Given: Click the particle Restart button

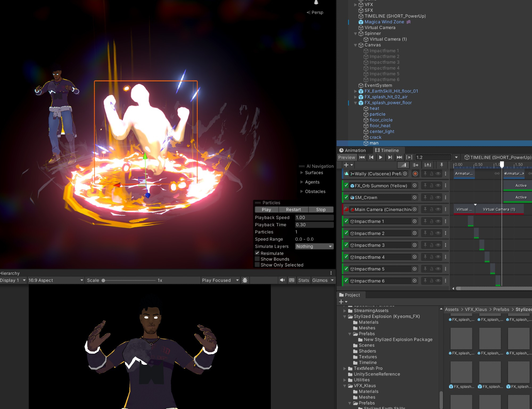Looking at the screenshot, I should click(x=293, y=210).
